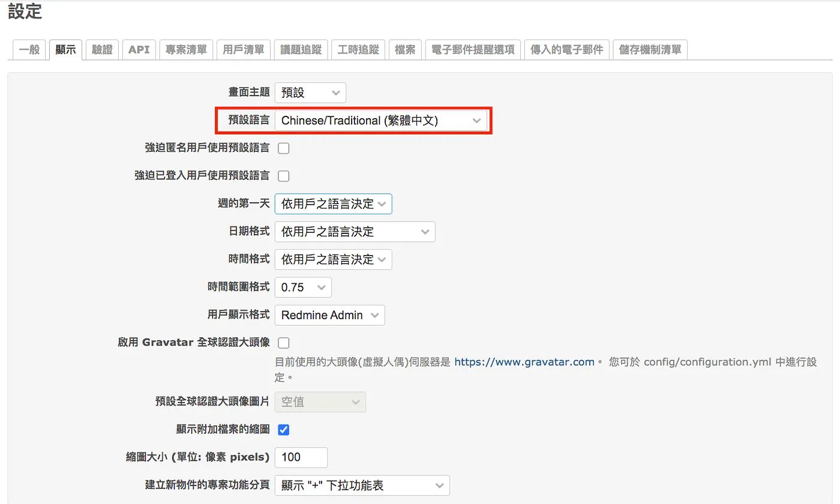840x504 pixels.
Task: Uncheck 顯示附加檔案的縮圖 checkbox
Action: pos(283,430)
